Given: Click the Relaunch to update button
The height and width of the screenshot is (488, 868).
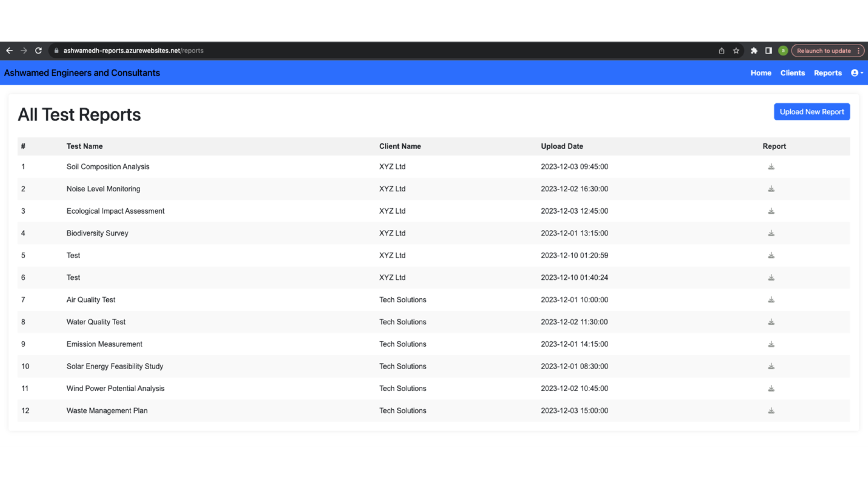Looking at the screenshot, I should click(x=823, y=51).
